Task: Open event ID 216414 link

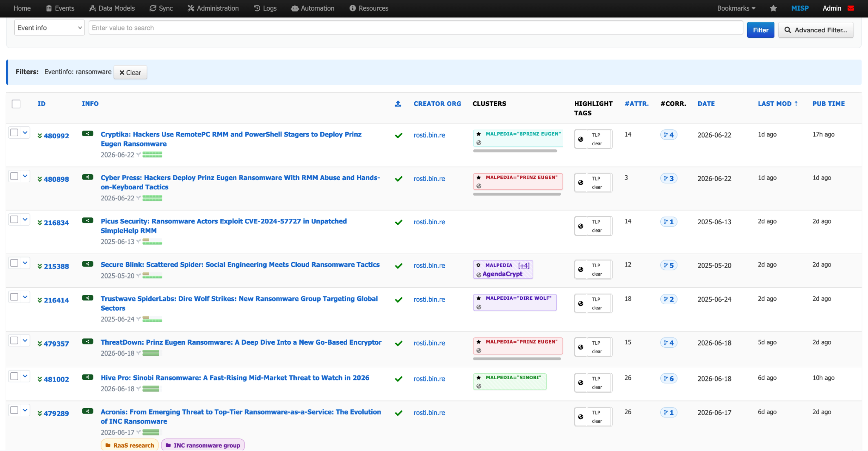Action: point(56,300)
